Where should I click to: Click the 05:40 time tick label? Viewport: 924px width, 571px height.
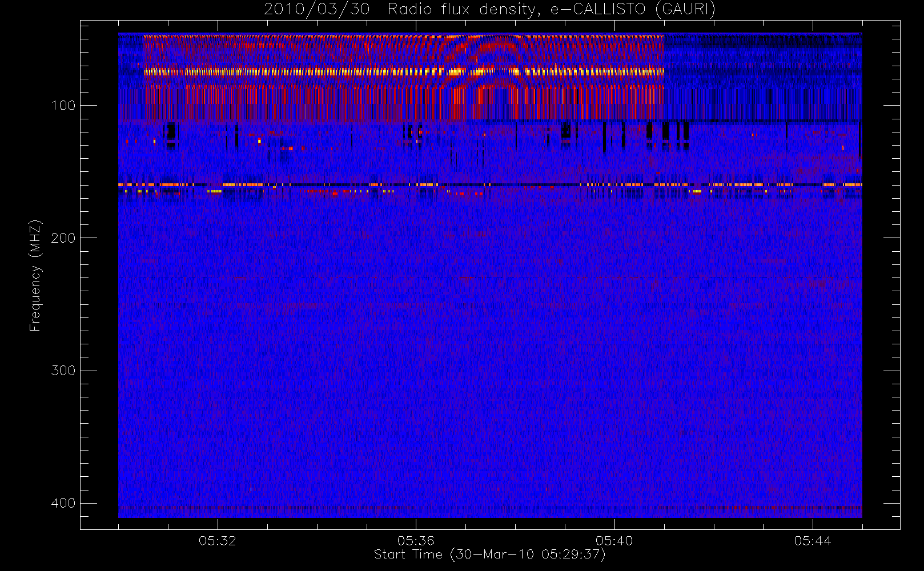coord(614,541)
